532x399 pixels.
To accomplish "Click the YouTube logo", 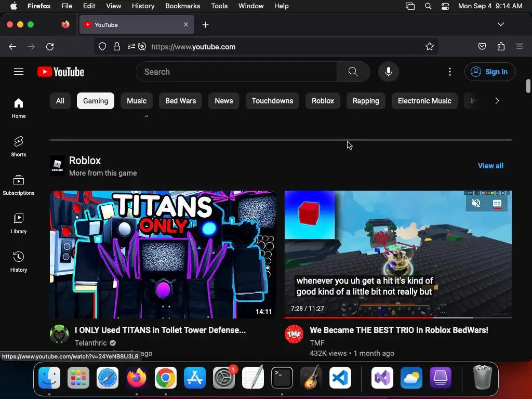I will pos(61,72).
